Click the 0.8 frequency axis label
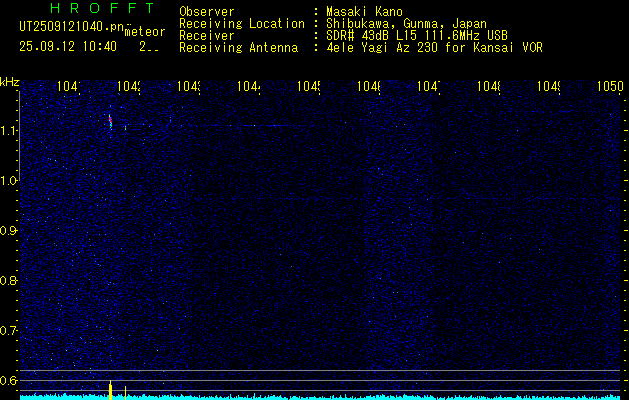The width and height of the screenshot is (629, 400). 9,280
